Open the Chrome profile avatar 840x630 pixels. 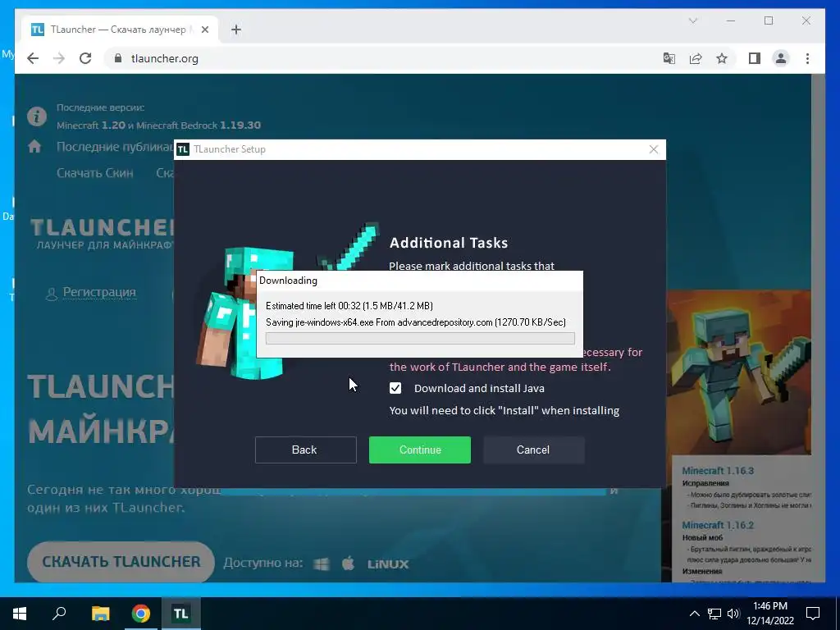tap(781, 58)
